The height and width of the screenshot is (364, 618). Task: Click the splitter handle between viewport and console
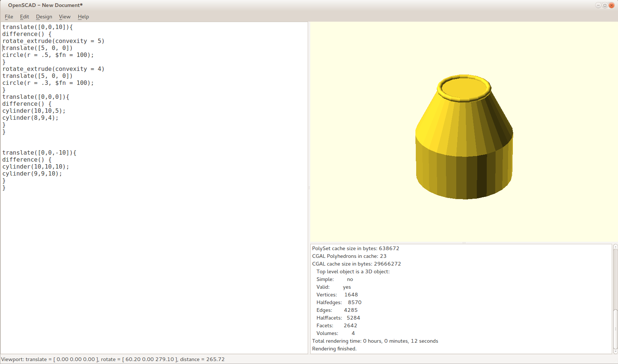(x=464, y=242)
